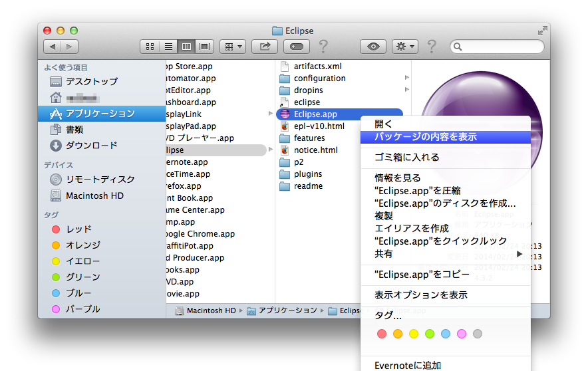The image size is (588, 371).
Task: Open ダウンロード in the sidebar
Action: tap(101, 146)
